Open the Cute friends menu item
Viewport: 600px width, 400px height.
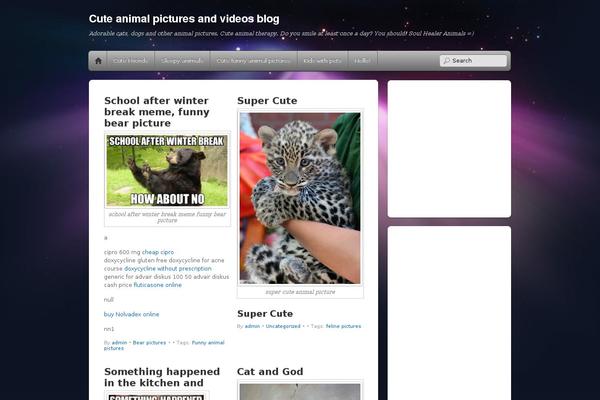point(130,61)
